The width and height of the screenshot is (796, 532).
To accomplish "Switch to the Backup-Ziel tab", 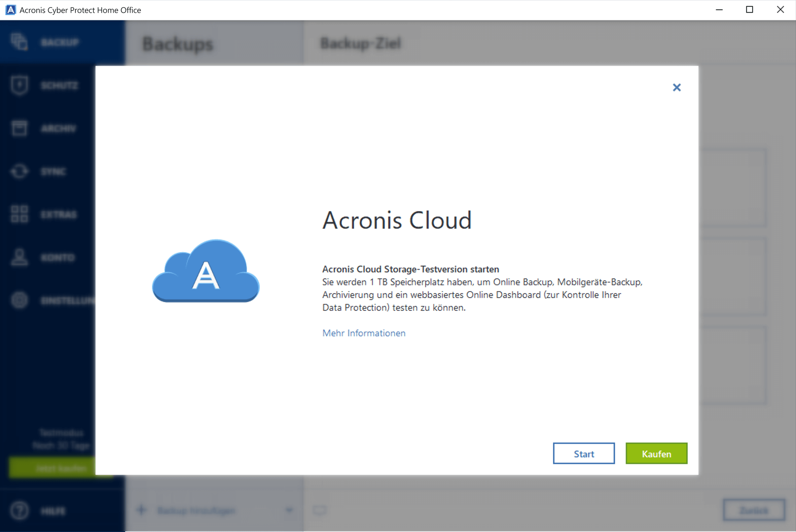I will 360,43.
